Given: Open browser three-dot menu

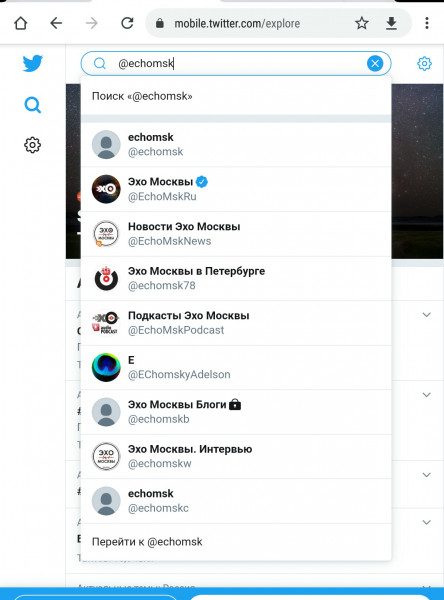Looking at the screenshot, I should (x=427, y=23).
